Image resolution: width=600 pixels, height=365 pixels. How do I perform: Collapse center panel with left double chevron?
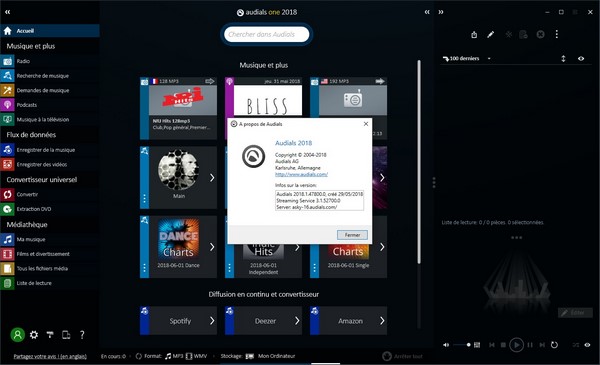pos(427,12)
